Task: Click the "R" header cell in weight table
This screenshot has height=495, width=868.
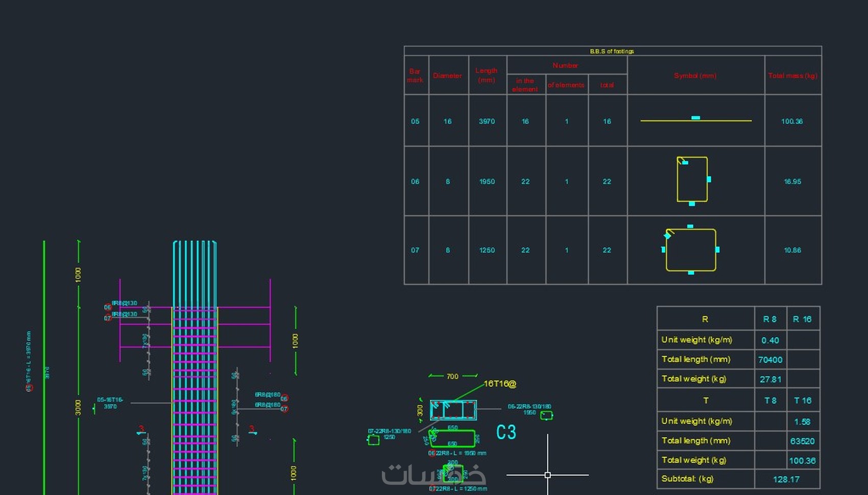Action: point(705,319)
